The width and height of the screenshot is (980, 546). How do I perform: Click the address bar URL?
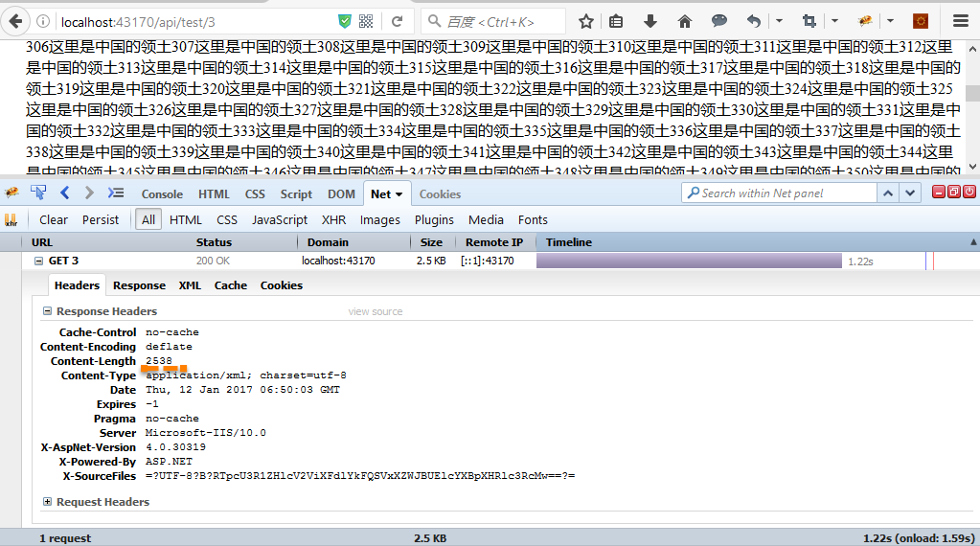tap(138, 22)
